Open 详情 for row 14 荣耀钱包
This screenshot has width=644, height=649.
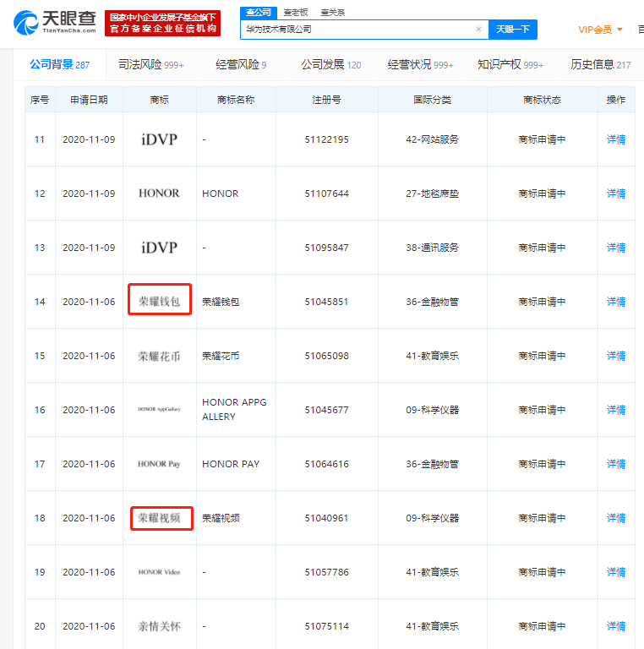point(616,302)
